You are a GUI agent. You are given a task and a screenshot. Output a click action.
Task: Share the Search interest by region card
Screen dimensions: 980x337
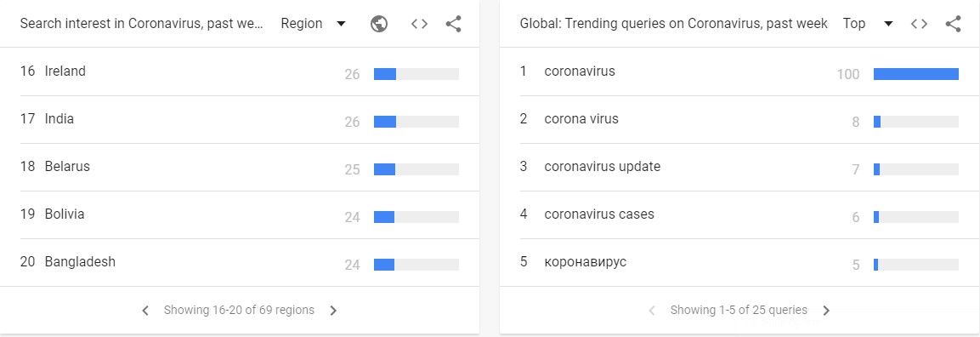click(x=454, y=24)
